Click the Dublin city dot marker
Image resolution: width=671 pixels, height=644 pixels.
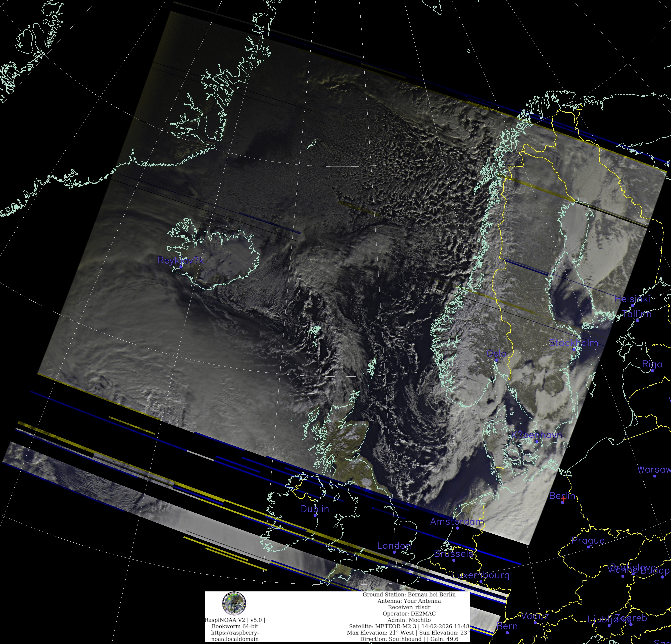coord(315,515)
